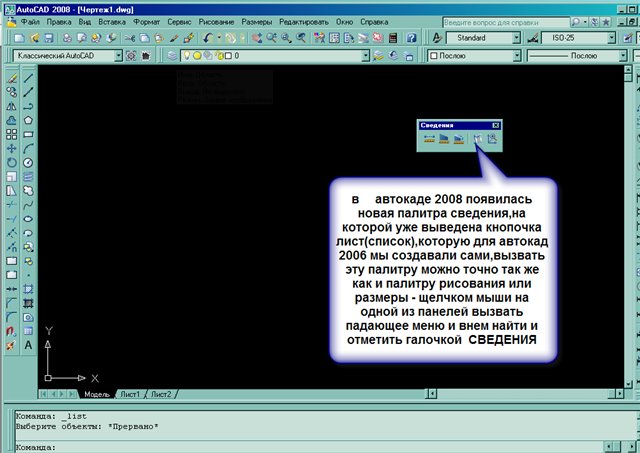Click the List icon in Сведения palette

pyautogui.click(x=477, y=140)
